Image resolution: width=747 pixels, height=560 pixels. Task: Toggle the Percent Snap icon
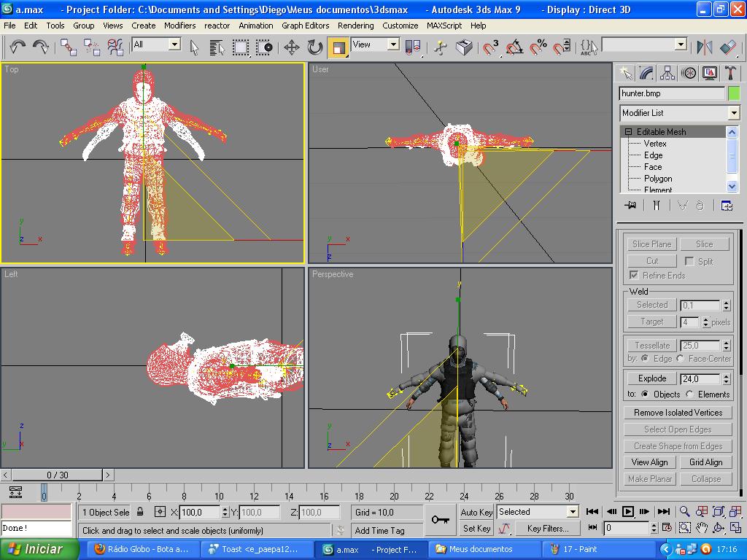(538, 47)
